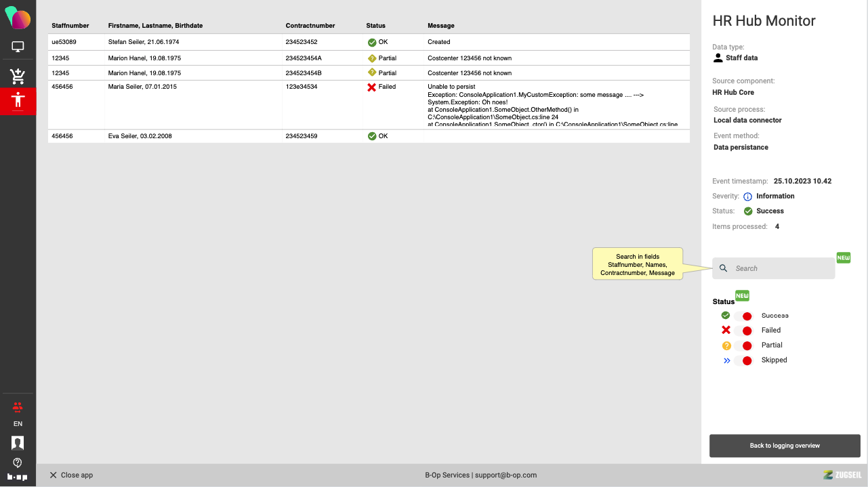Click the colorful app logo in sidebar

point(18,18)
